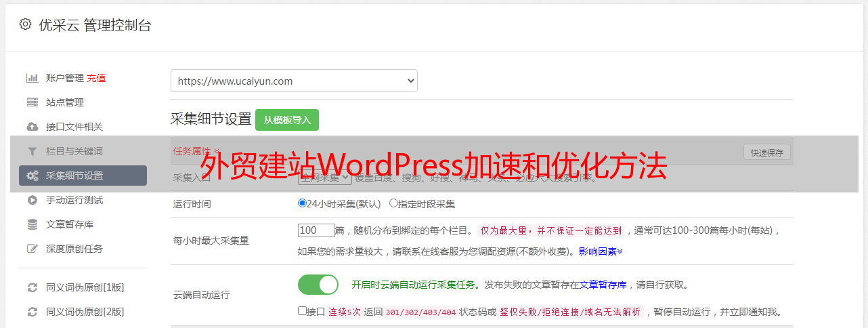Click the 优采云 管理控制台 title
Viewport: 868px width, 328px height.
click(95, 25)
